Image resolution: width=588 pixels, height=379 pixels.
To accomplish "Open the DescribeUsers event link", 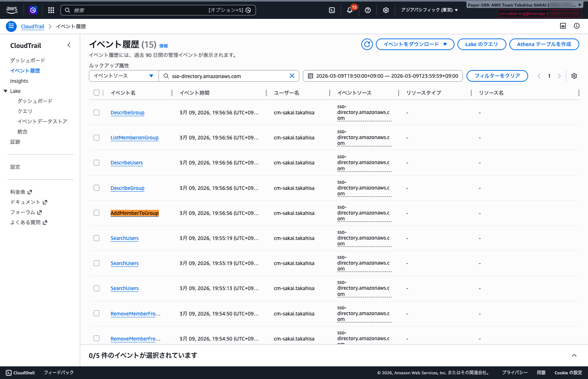I will click(127, 163).
